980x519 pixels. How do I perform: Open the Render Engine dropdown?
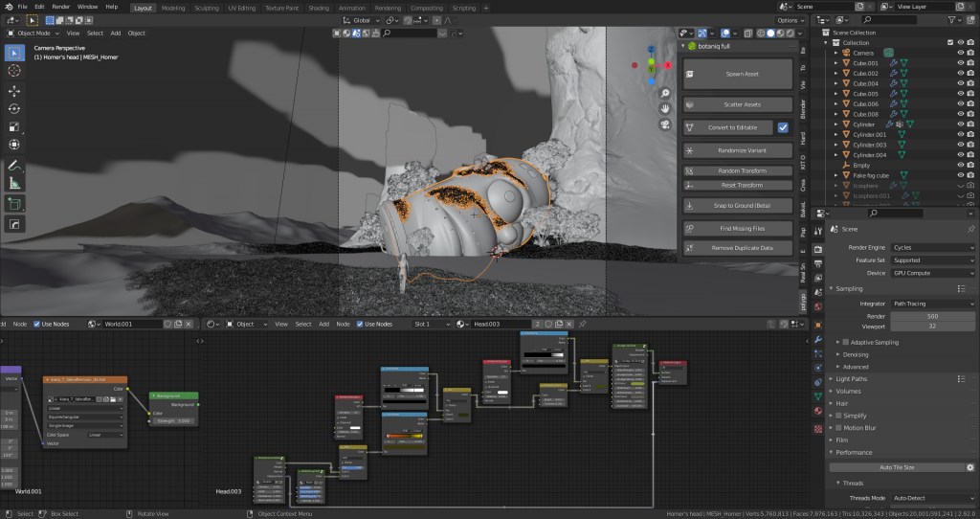(933, 248)
